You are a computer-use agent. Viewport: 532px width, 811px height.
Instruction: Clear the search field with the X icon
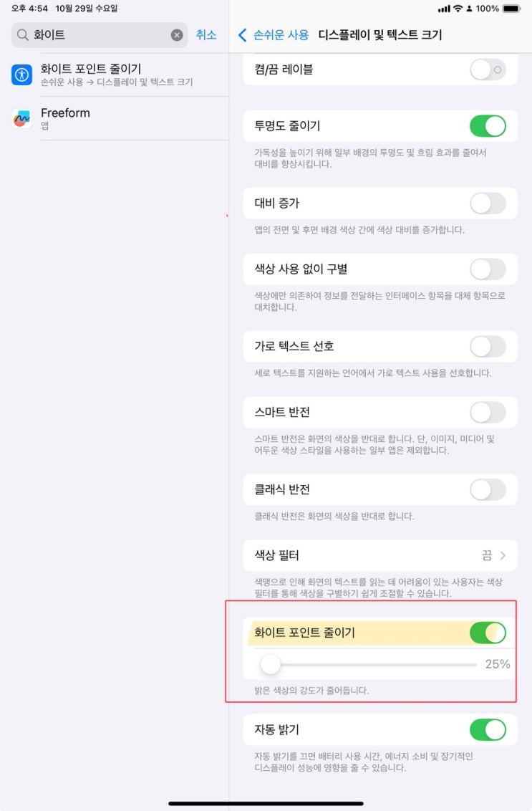pos(177,34)
